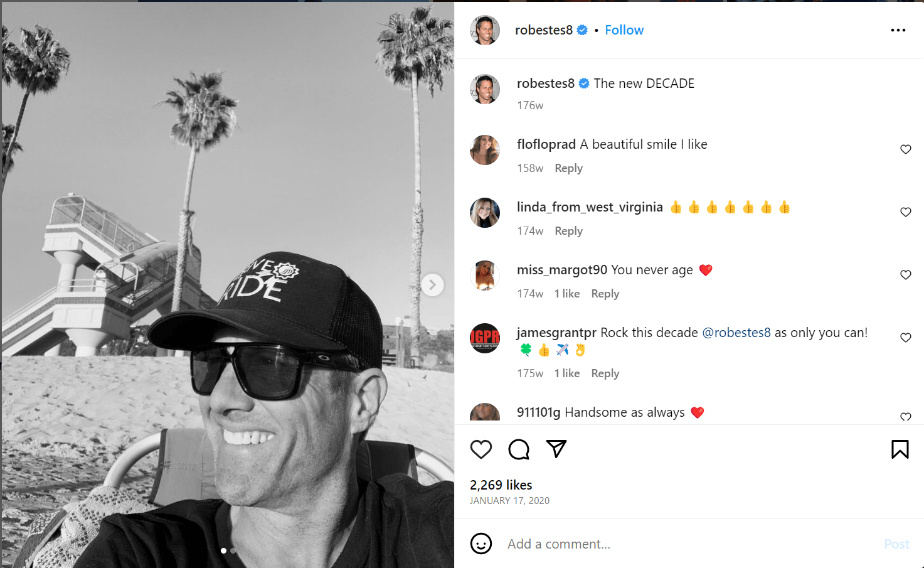This screenshot has width=924, height=568.
Task: Toggle like on floflopprad's comment heart
Action: 905,149
